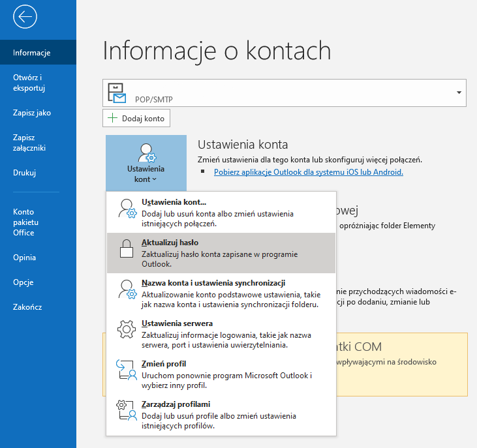The image size is (477, 448).
Task: Choose Zarządzaj profilami from the menu
Action: click(x=221, y=415)
